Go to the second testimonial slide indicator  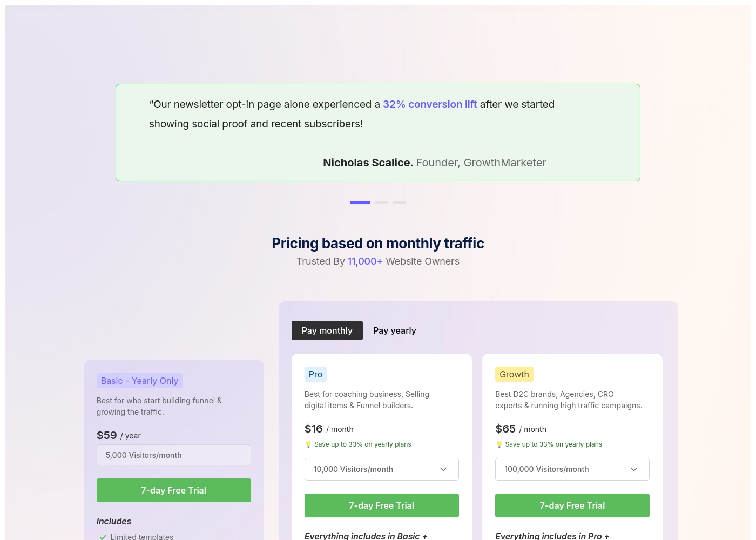click(x=381, y=202)
